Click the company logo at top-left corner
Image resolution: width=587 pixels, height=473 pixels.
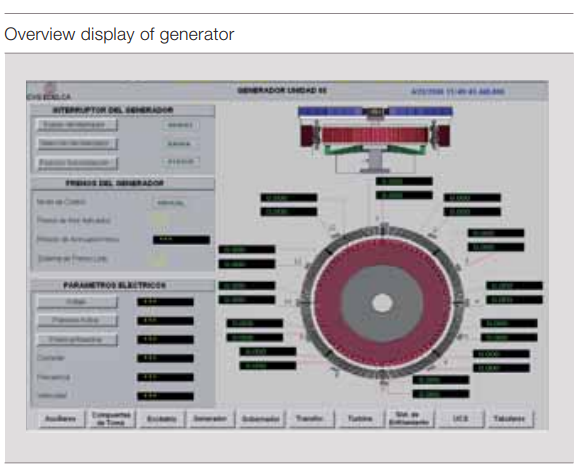click(50, 91)
